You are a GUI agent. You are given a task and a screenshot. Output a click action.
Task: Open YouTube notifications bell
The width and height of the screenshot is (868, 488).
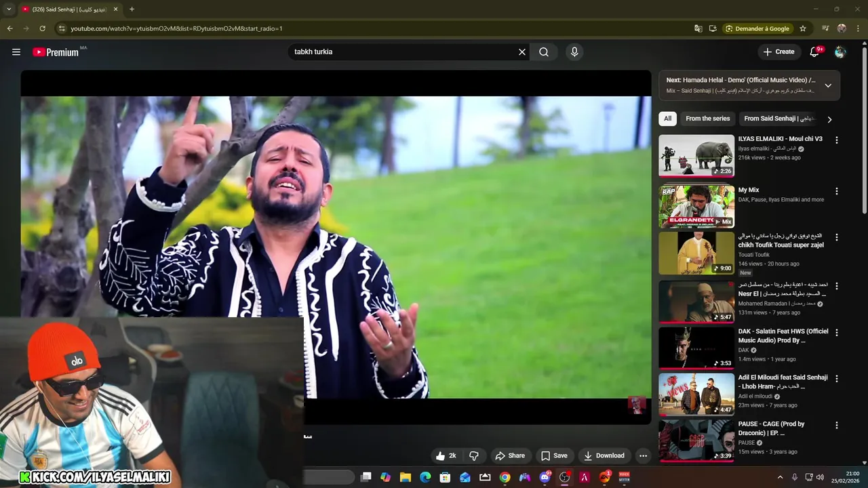[x=815, y=52]
